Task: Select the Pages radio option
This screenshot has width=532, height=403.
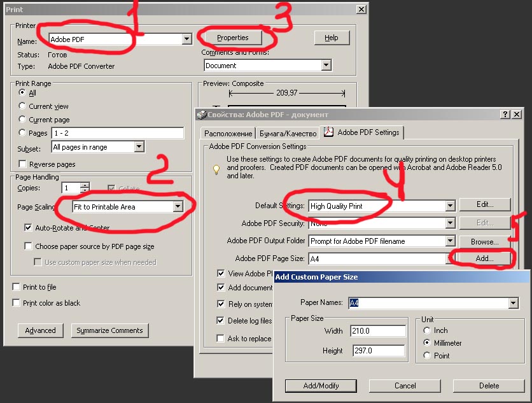Action: click(x=22, y=133)
